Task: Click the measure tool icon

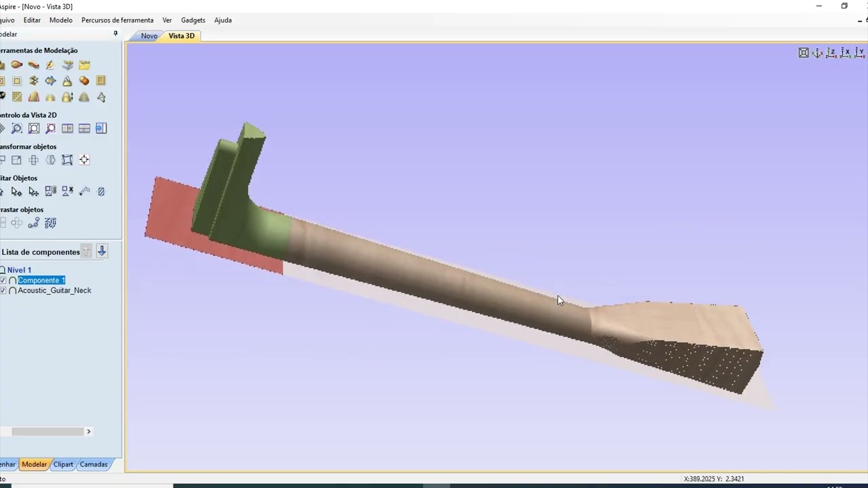Action: (x=84, y=191)
